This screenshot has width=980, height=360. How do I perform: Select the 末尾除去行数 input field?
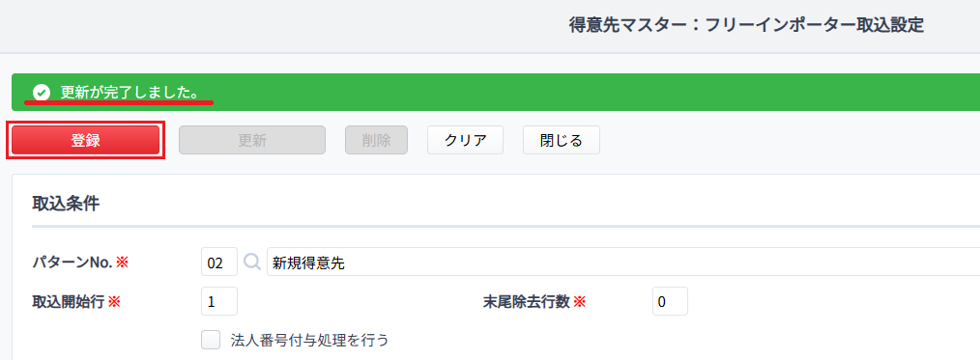(670, 301)
